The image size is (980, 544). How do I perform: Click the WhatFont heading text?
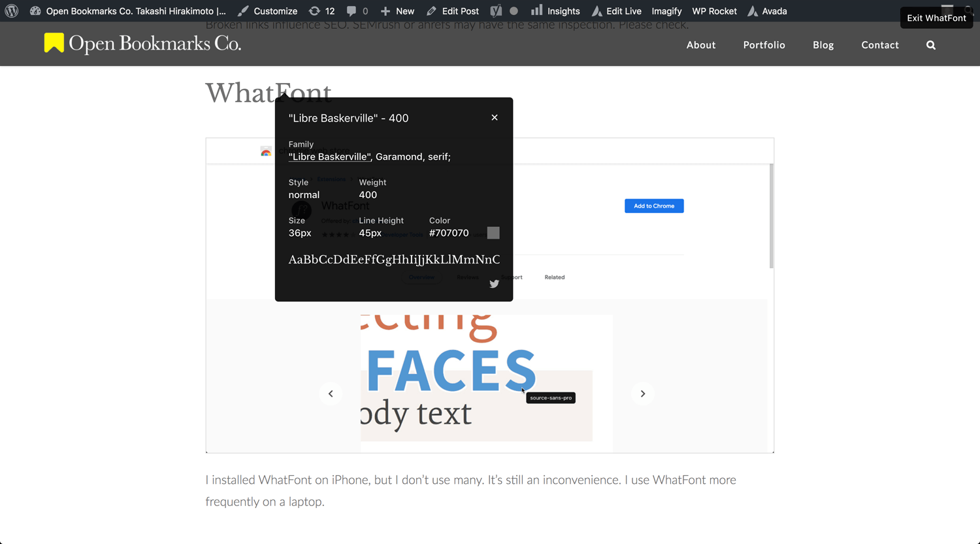[x=269, y=93]
